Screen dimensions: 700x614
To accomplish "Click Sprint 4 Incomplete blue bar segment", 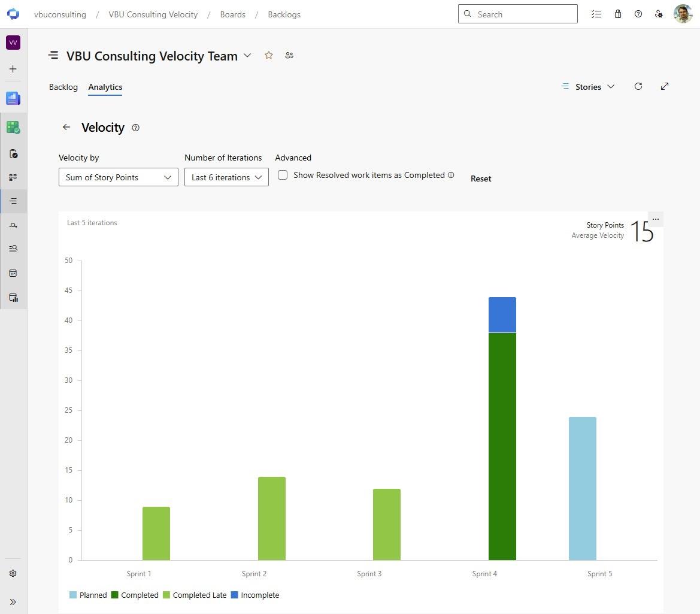I will click(502, 315).
